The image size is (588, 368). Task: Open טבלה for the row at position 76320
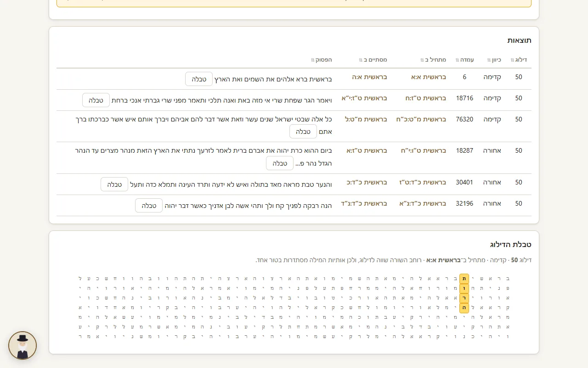tap(303, 132)
